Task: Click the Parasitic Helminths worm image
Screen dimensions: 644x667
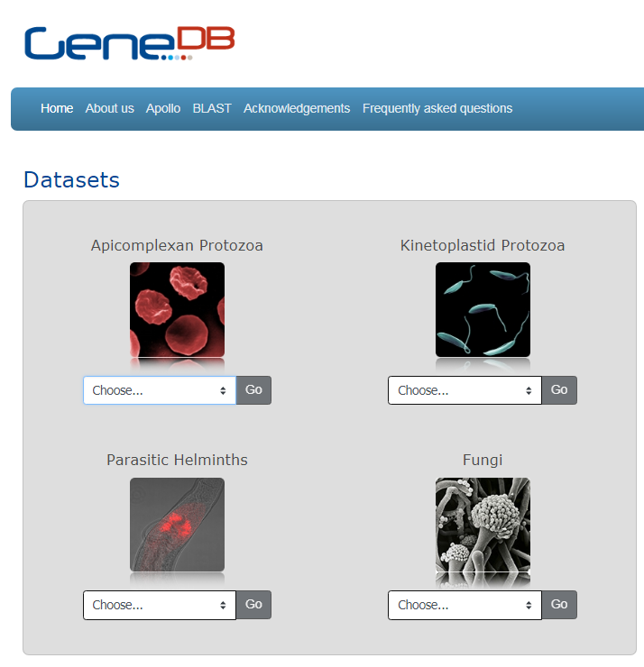Action: click(177, 524)
